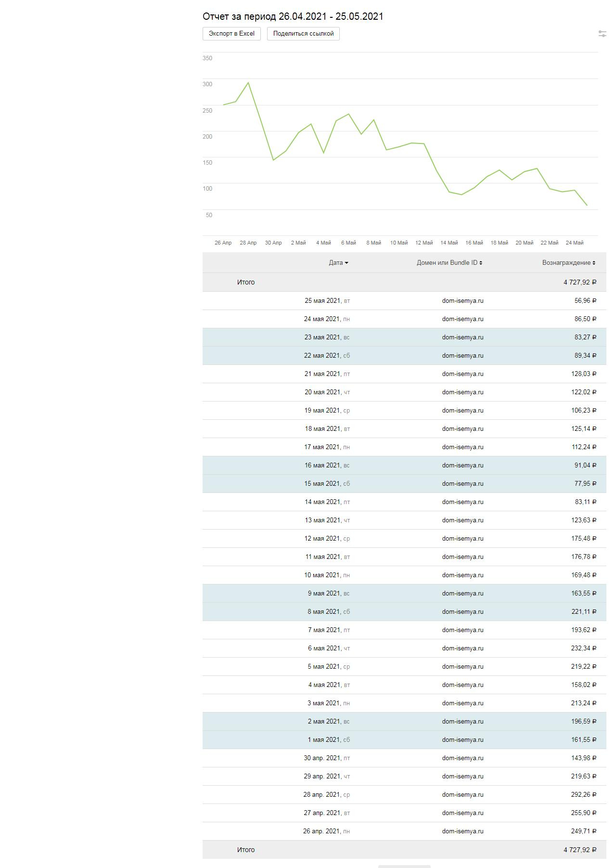616x868 pixels.
Task: Click the bottom Итого summary row label
Action: [x=246, y=850]
